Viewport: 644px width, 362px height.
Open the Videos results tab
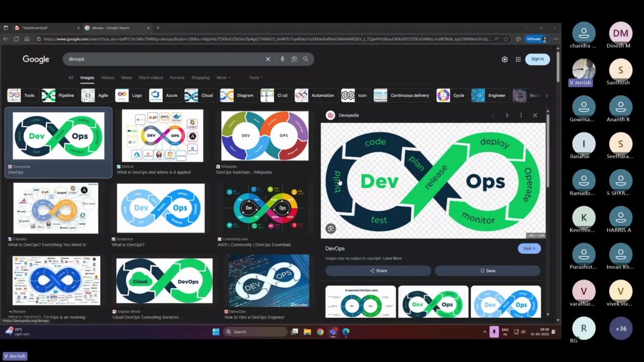pyautogui.click(x=108, y=77)
